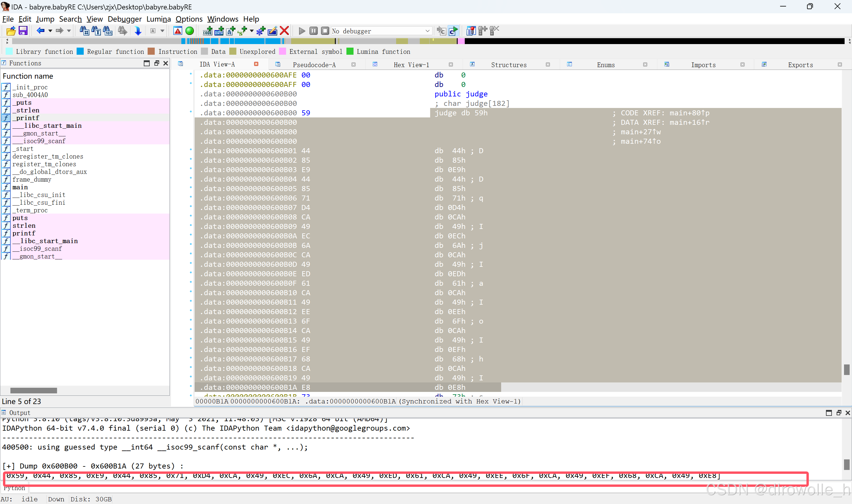Navigate back with the blue back arrow
Screen dimensions: 852x504
41,31
